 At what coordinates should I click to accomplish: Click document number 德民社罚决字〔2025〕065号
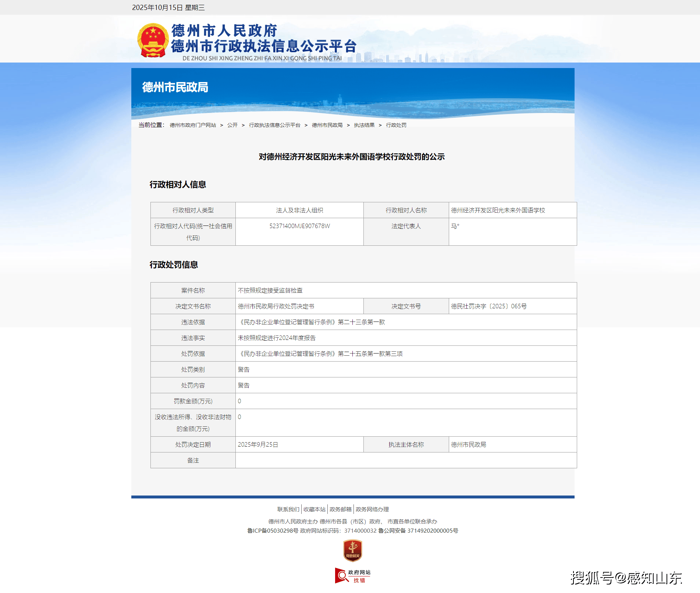pyautogui.click(x=489, y=306)
